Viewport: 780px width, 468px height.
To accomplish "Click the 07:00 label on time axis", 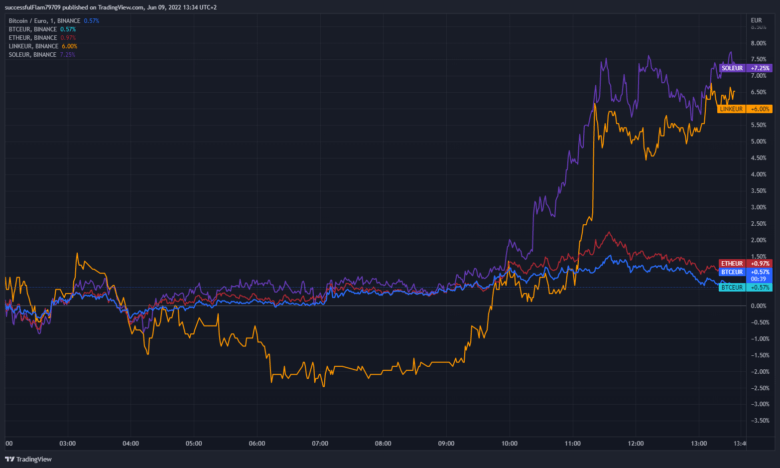I will (320, 444).
